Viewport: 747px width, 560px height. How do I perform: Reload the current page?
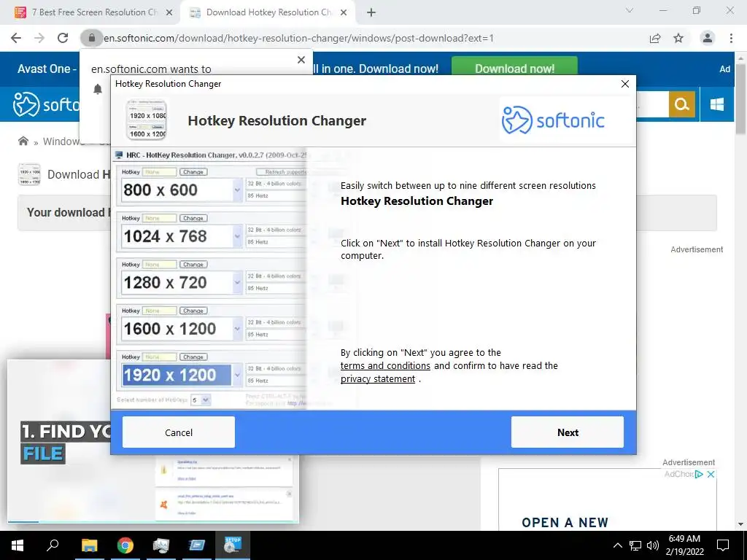click(x=63, y=38)
